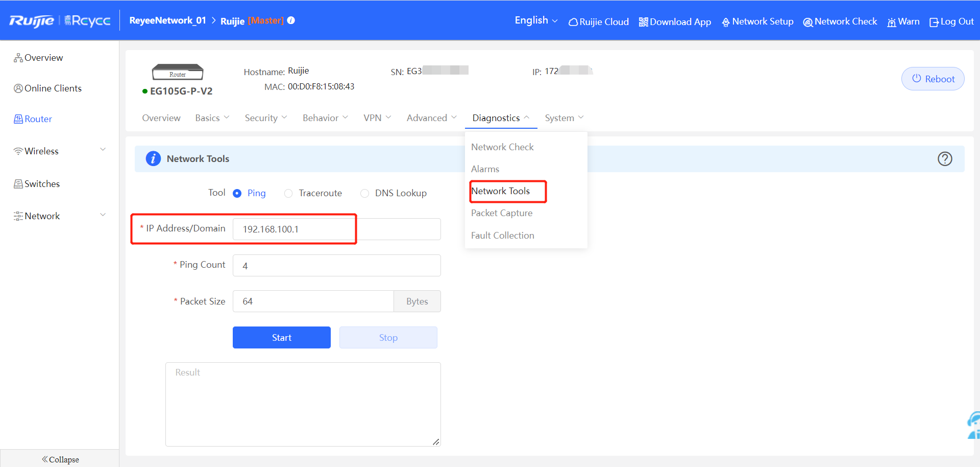980x467 pixels.
Task: Collapse the left sidebar
Action: point(60,459)
